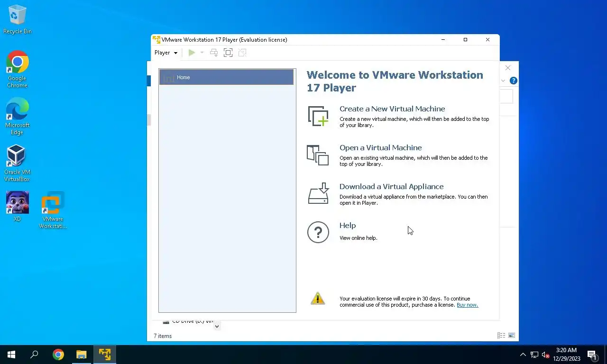Open the Help heading link
This screenshot has width=607, height=364.
tap(348, 225)
